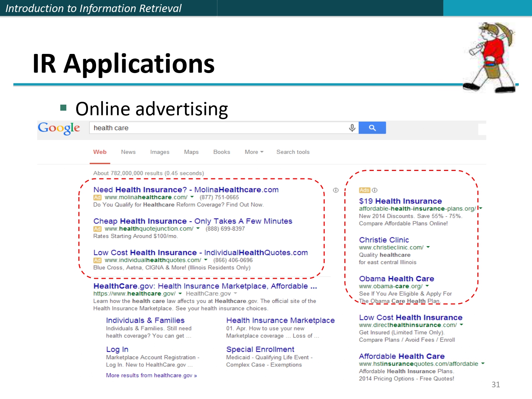
Task: Click the microphone voice search icon
Action: [x=352, y=128]
